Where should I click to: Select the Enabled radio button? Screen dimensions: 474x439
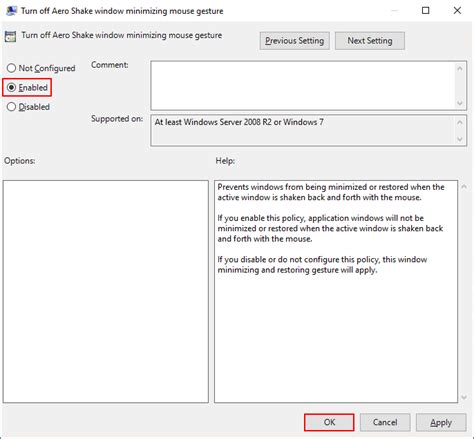[11, 87]
